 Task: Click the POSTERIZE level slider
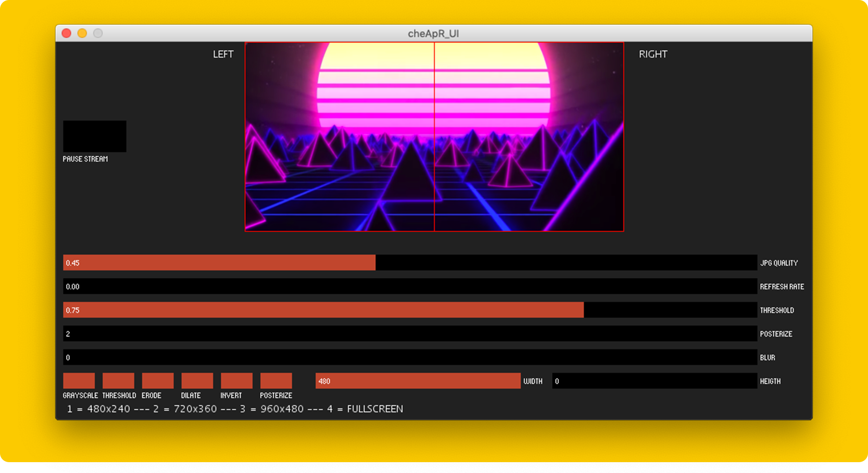coord(362,334)
